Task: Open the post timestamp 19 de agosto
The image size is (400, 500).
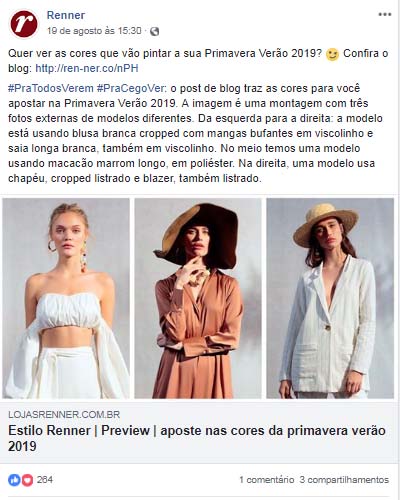Action: [x=94, y=31]
